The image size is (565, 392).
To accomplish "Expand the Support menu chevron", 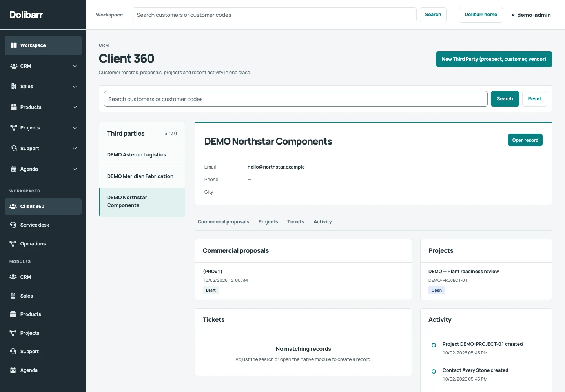I will (75, 149).
